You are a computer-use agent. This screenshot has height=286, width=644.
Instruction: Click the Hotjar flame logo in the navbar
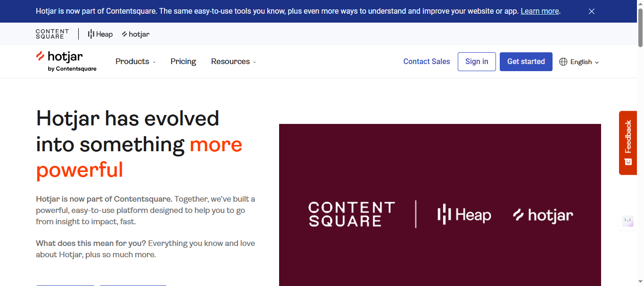tap(40, 57)
